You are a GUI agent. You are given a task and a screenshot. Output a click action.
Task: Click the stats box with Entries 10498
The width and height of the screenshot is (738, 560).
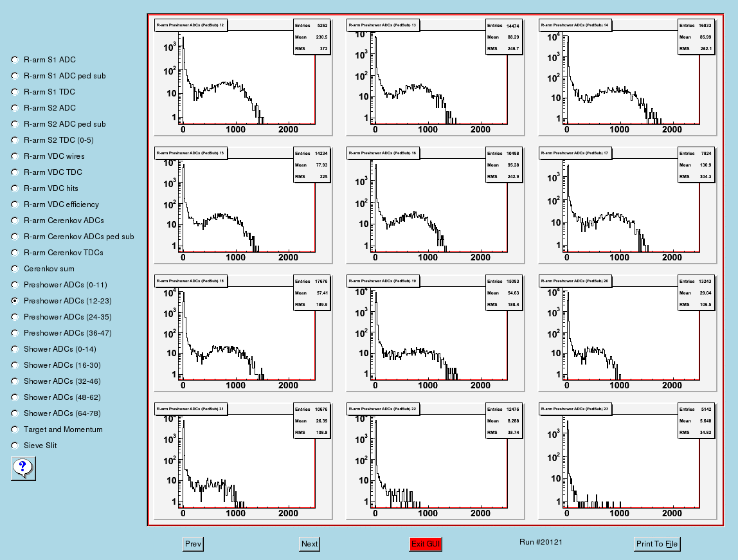coord(503,165)
